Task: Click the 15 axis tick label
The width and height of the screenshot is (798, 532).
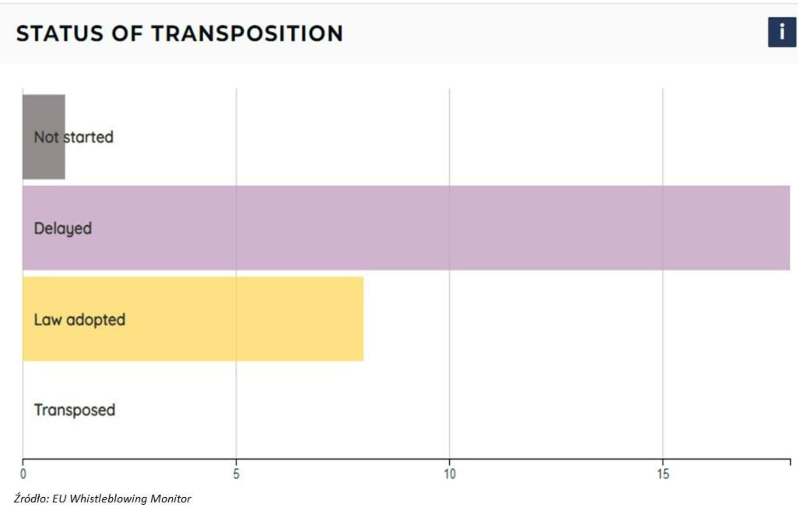Action: 663,474
